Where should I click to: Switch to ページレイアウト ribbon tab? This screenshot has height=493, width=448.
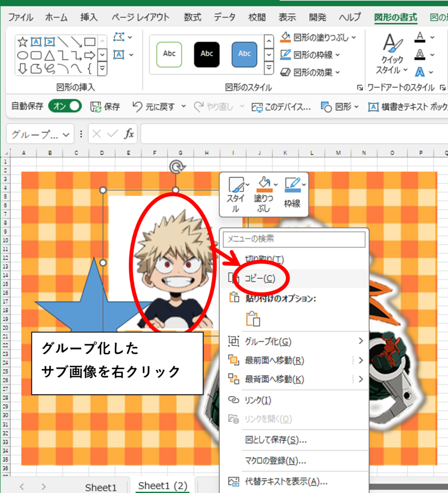point(141,17)
